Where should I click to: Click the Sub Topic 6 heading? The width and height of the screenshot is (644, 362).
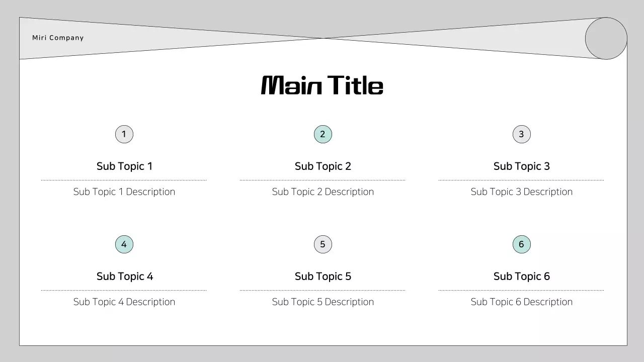[522, 277]
